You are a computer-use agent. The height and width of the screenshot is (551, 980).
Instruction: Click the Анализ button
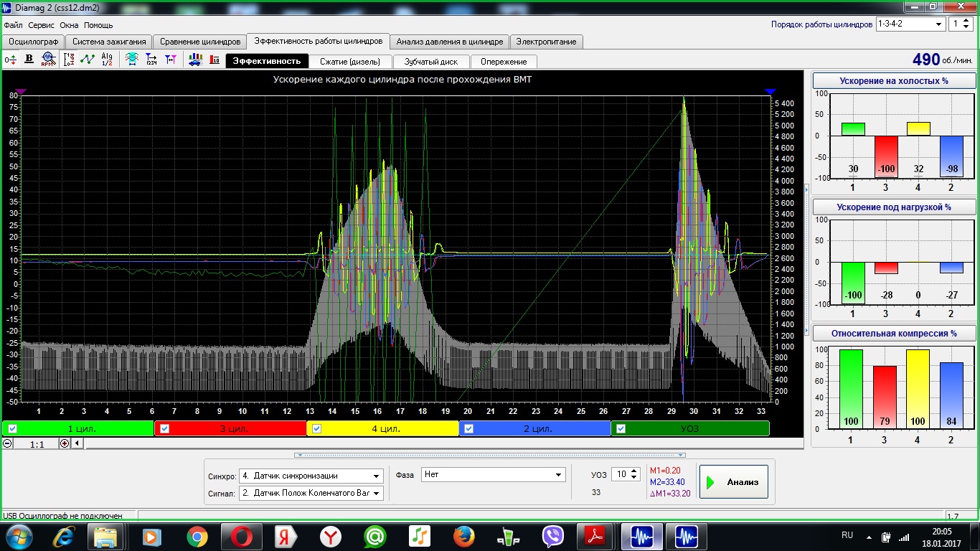tap(734, 482)
